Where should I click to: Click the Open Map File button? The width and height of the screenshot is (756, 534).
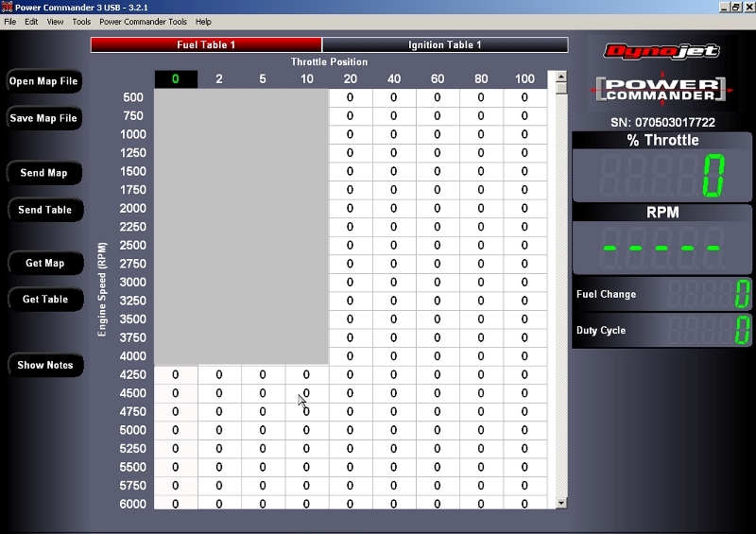pyautogui.click(x=43, y=81)
